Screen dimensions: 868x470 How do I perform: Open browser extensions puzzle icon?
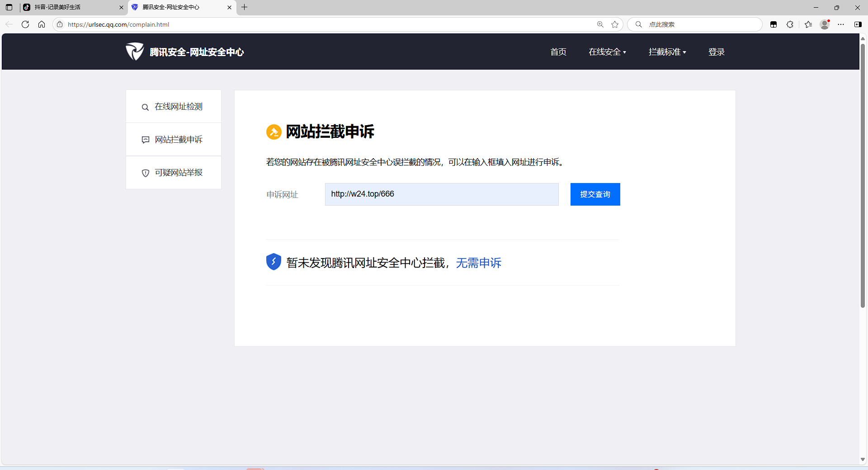coord(790,24)
